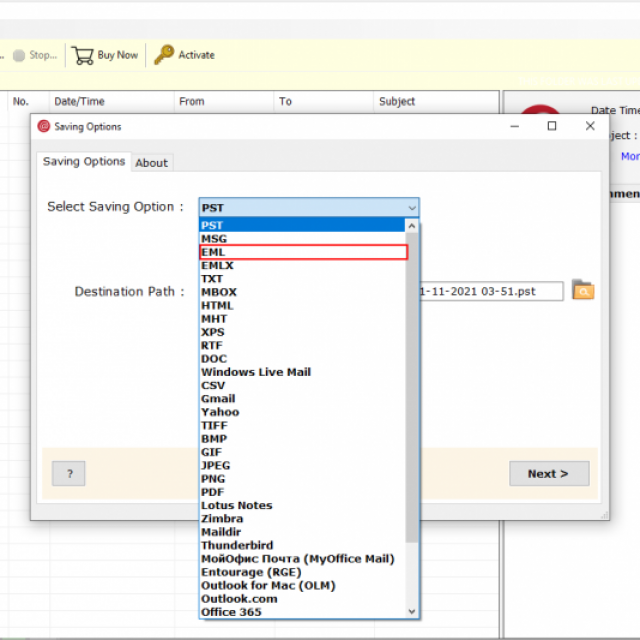This screenshot has width=640, height=640.
Task: Pick EML from the saving list
Action: pyautogui.click(x=304, y=252)
